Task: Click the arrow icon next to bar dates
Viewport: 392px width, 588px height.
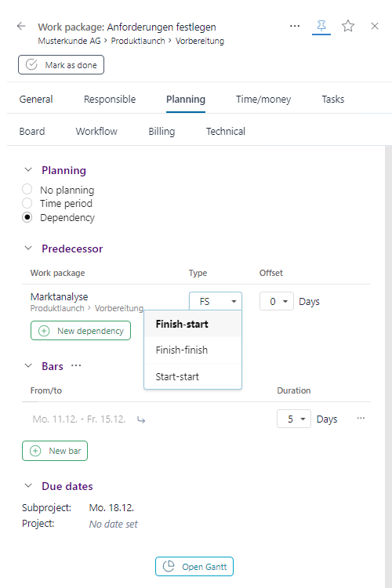Action: coord(141,419)
